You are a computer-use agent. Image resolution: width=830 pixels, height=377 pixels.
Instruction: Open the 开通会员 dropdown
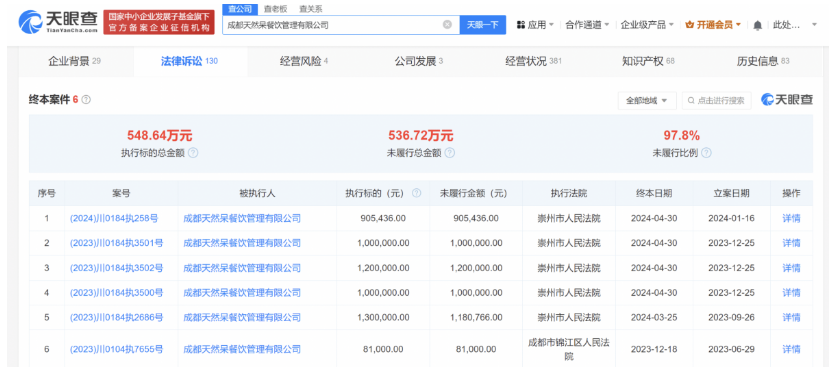click(x=713, y=25)
